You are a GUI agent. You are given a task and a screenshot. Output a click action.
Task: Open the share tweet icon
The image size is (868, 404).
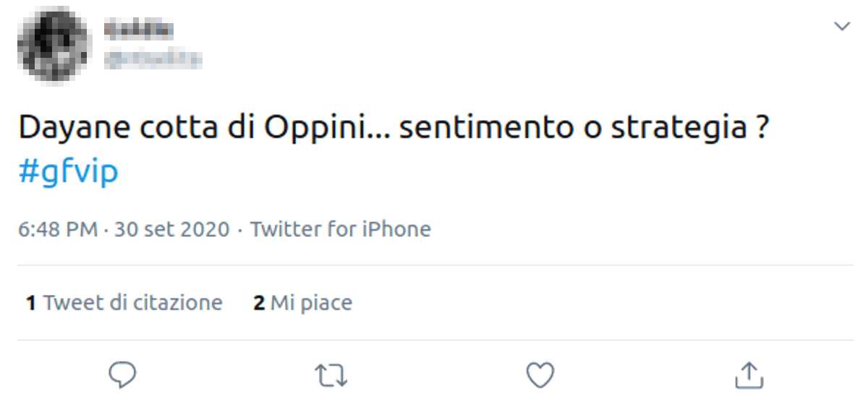pos(749,374)
